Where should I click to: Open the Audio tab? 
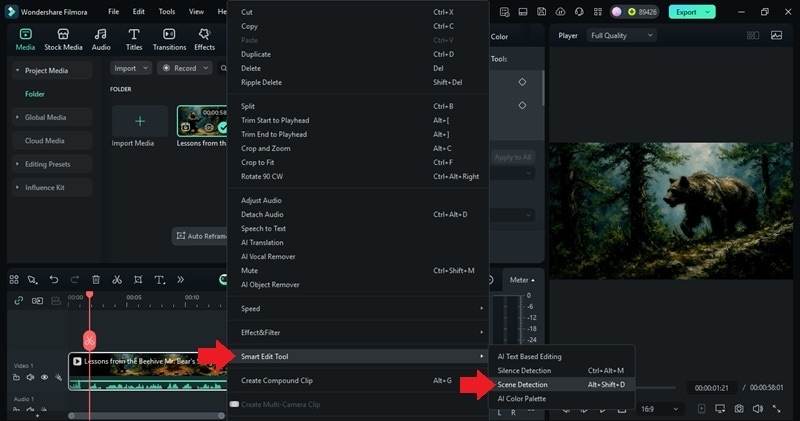pos(101,39)
